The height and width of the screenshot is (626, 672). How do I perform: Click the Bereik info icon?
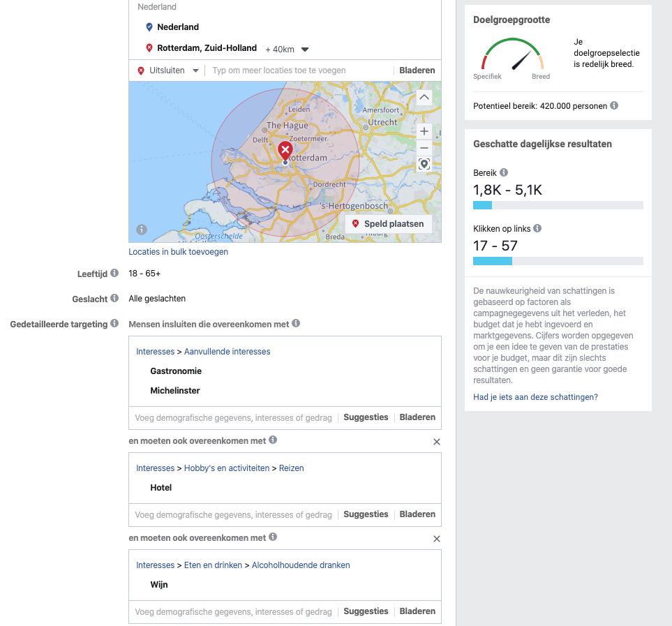[x=504, y=172]
